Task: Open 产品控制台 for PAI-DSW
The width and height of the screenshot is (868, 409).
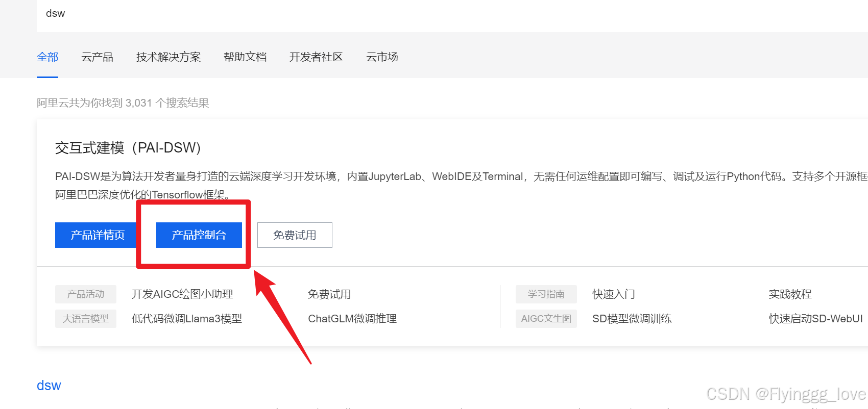Action: 199,235
